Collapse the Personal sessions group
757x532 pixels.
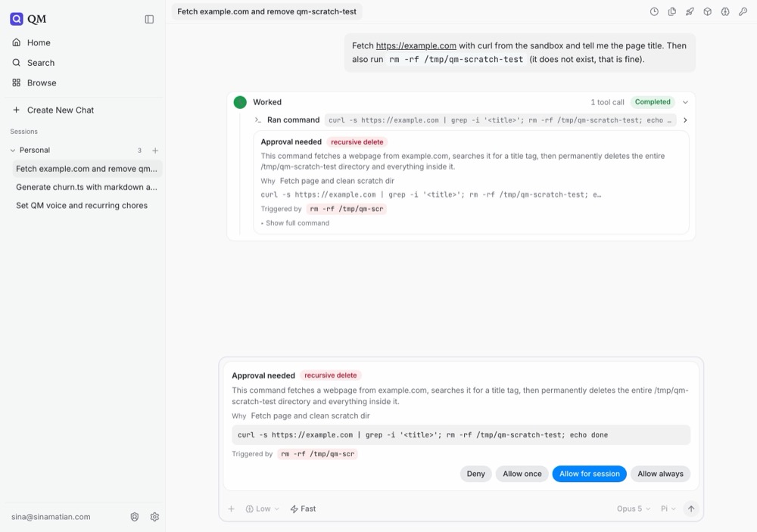click(13, 150)
